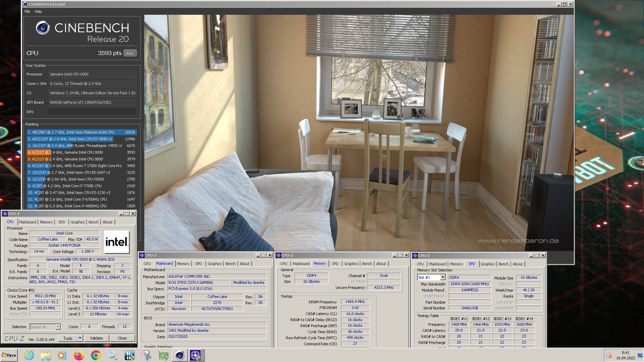Click the Info field in Your System

pyautogui.click(x=93, y=112)
